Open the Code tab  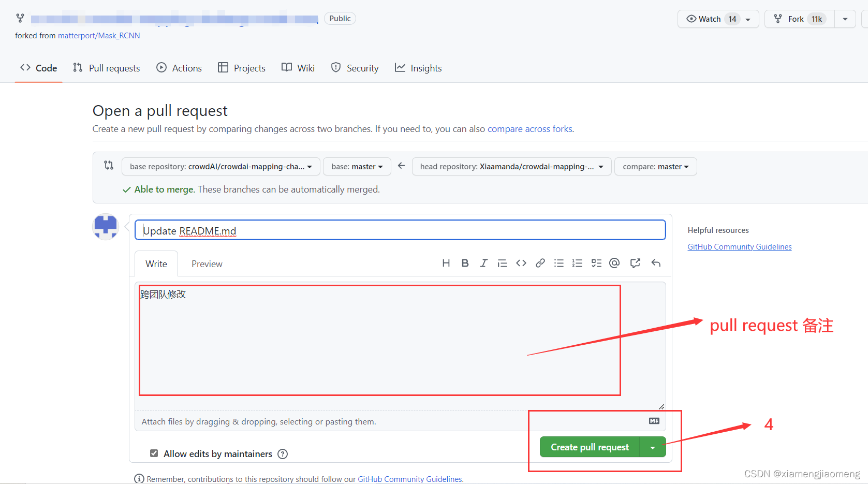(39, 68)
